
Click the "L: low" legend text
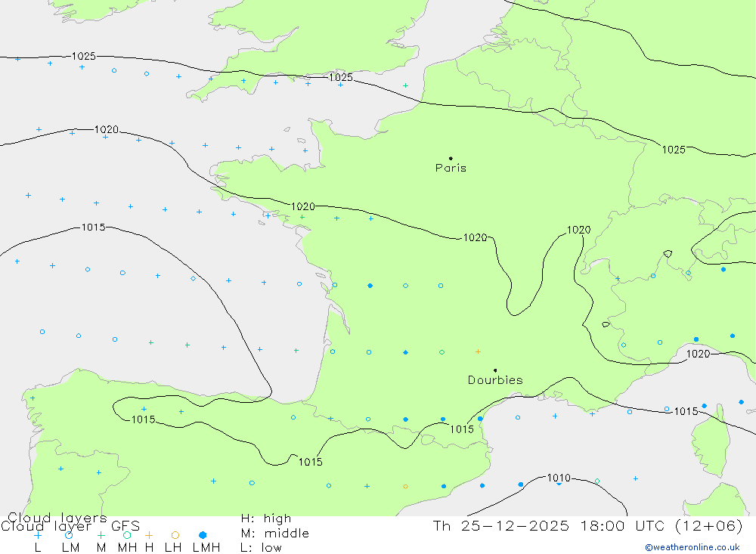tap(261, 548)
